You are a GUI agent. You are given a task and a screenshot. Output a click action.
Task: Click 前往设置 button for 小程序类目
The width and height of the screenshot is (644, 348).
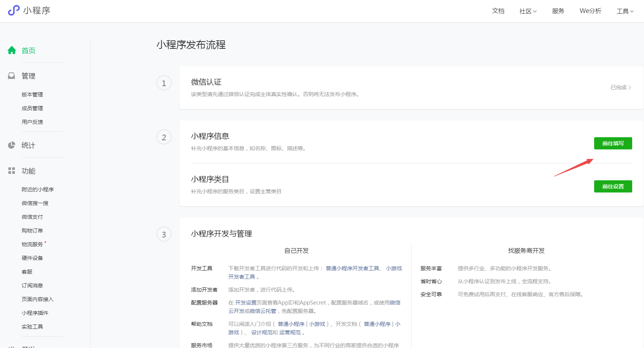tap(613, 186)
